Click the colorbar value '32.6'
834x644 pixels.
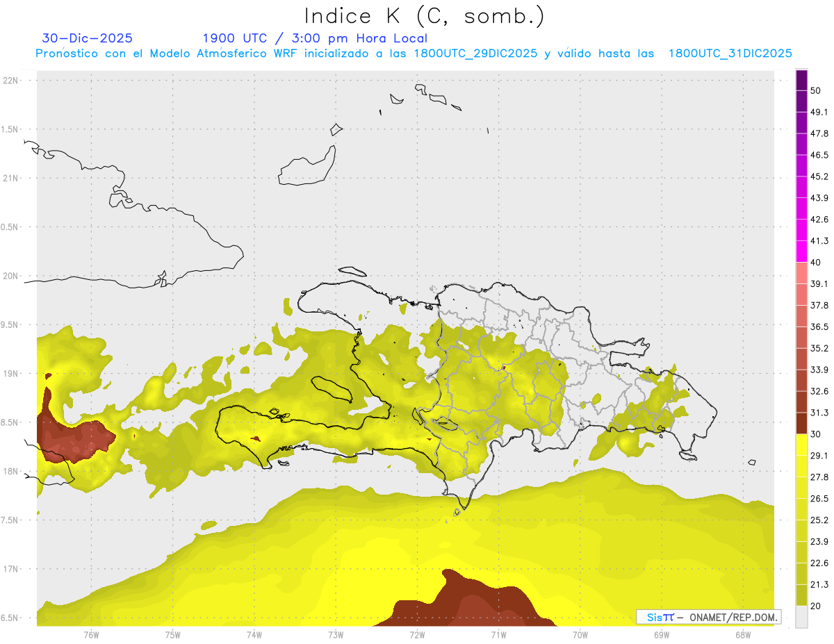click(819, 391)
